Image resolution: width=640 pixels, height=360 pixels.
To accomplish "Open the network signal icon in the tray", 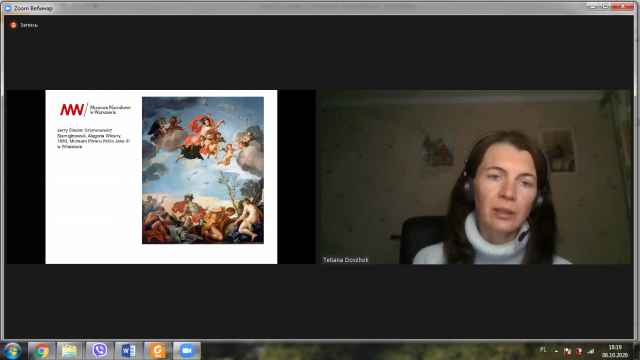I will point(591,351).
